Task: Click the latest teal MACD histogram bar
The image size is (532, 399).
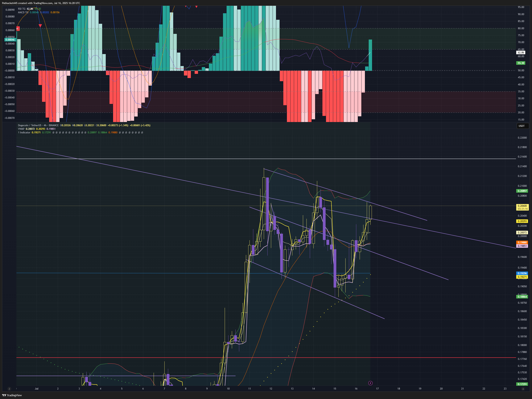Action: click(370, 55)
